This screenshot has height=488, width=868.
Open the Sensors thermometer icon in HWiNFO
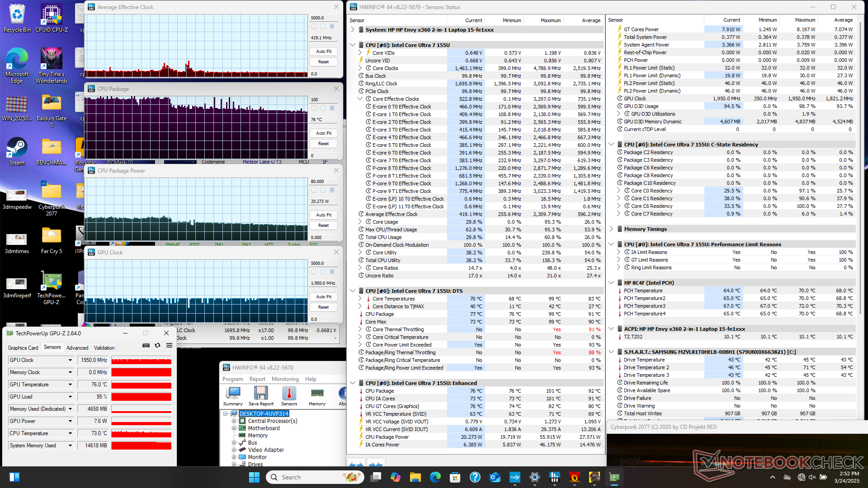(289, 396)
